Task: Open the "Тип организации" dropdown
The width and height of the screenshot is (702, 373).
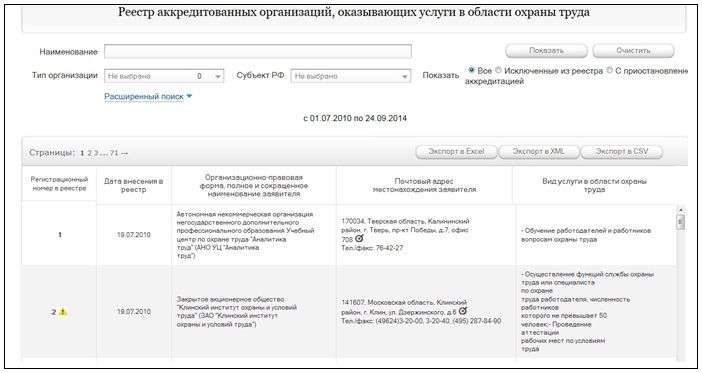Action: (x=164, y=76)
